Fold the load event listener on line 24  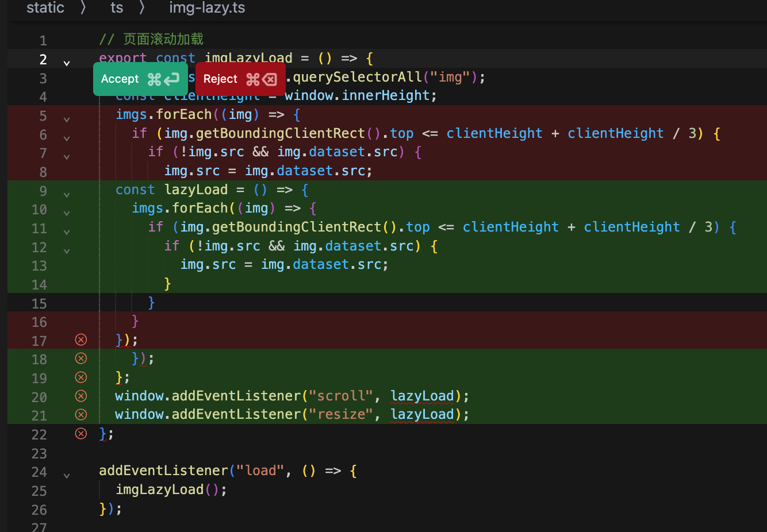click(x=67, y=476)
